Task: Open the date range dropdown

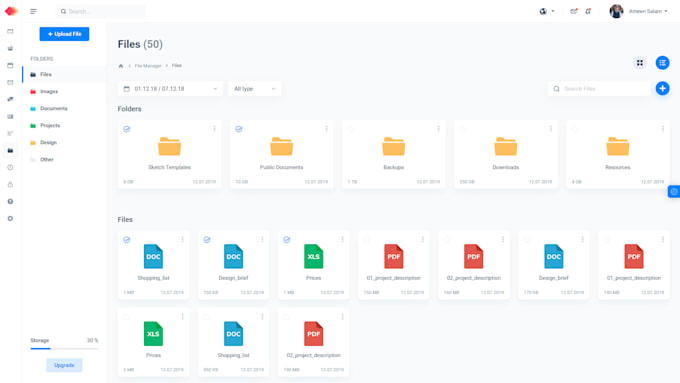Action: click(170, 89)
